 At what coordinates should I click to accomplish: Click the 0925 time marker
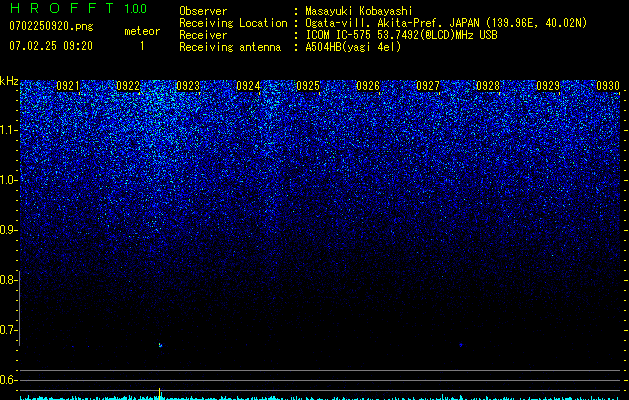[x=308, y=86]
